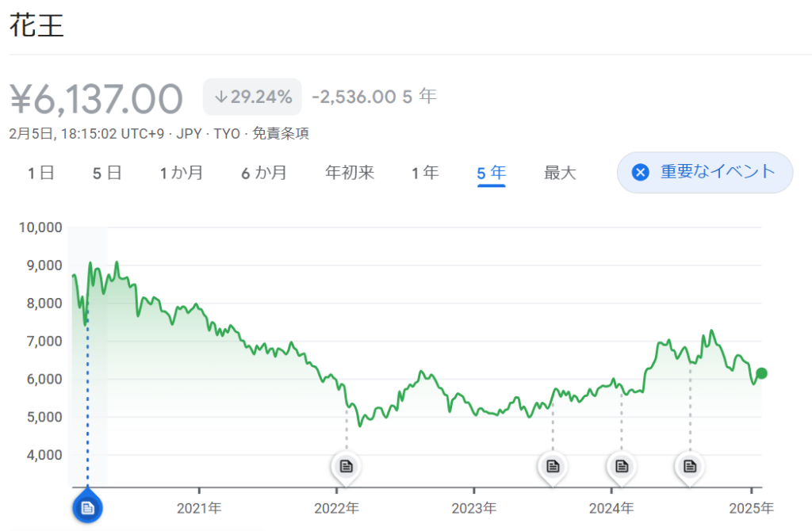Show the 1か月 chart view
The width and height of the screenshot is (812, 531).
tap(182, 173)
